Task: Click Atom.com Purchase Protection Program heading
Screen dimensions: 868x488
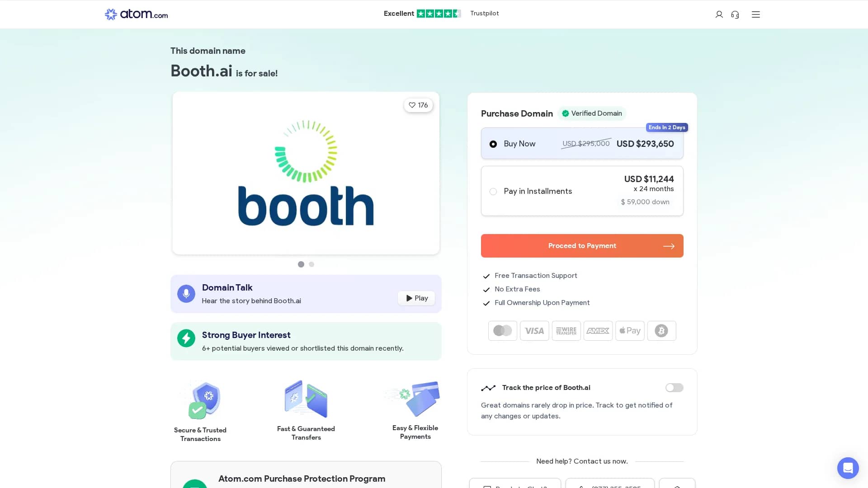Action: click(x=302, y=479)
